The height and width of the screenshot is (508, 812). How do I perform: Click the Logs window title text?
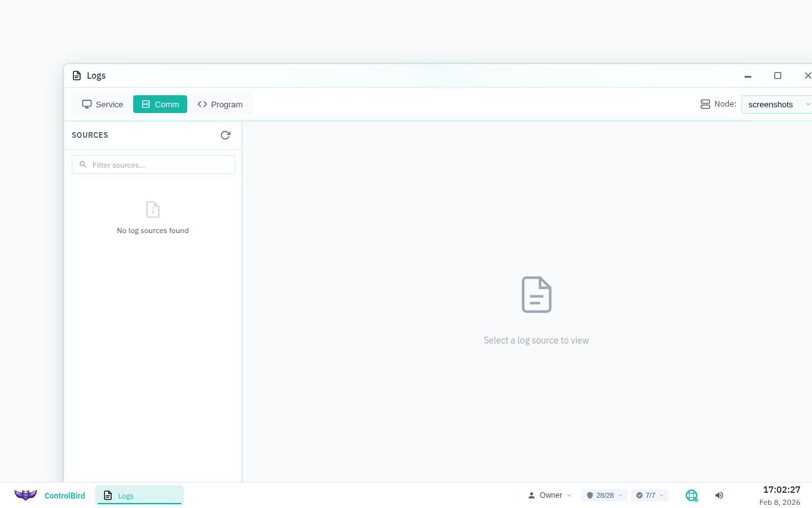click(x=96, y=76)
